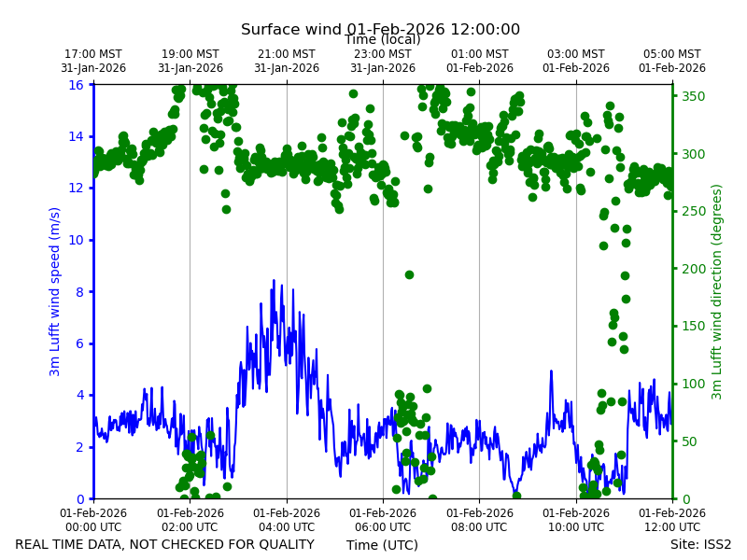Click the '3m Lufft wind direction (degrees)' axis label
747x560 pixels.
pyautogui.click(x=716, y=291)
